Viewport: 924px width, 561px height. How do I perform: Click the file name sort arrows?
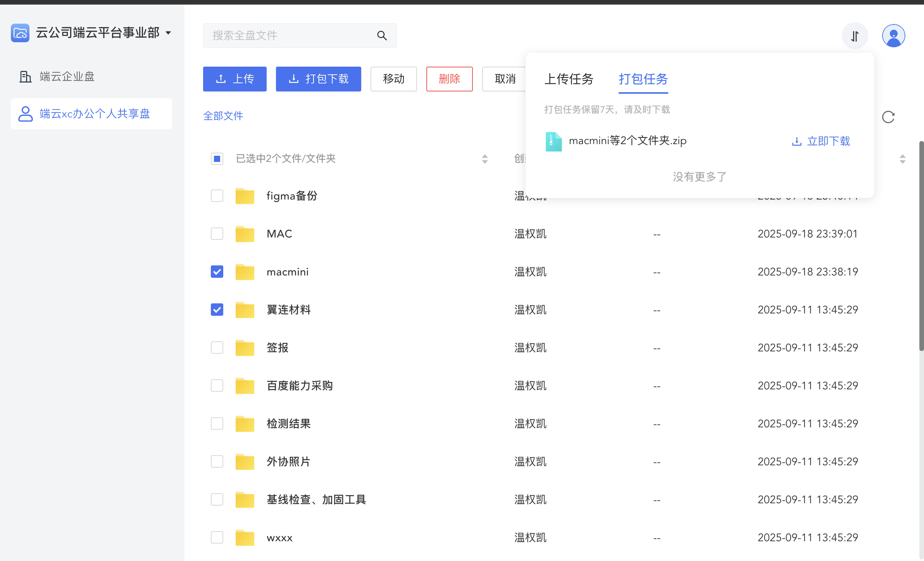coord(484,159)
